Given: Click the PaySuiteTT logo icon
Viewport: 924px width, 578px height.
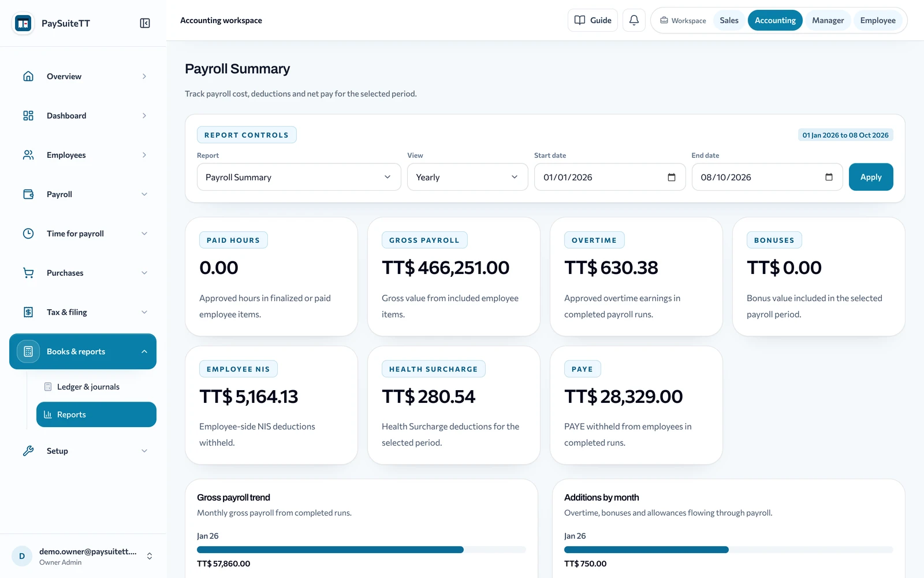Looking at the screenshot, I should (x=23, y=23).
